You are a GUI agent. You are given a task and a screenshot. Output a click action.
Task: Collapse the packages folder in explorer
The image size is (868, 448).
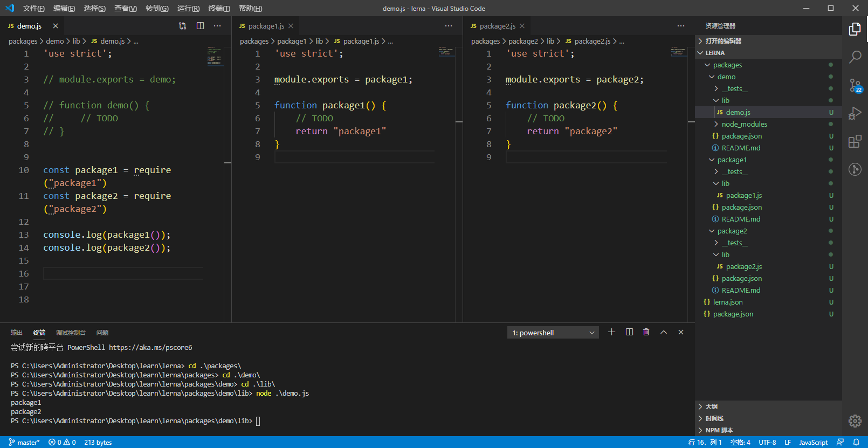click(768, 65)
